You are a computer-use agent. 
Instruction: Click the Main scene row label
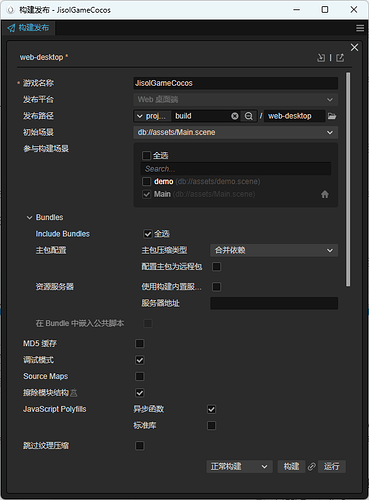(x=162, y=194)
